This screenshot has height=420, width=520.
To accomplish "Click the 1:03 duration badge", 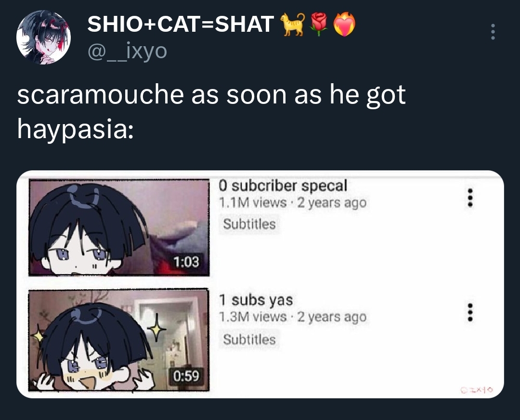I will point(186,262).
